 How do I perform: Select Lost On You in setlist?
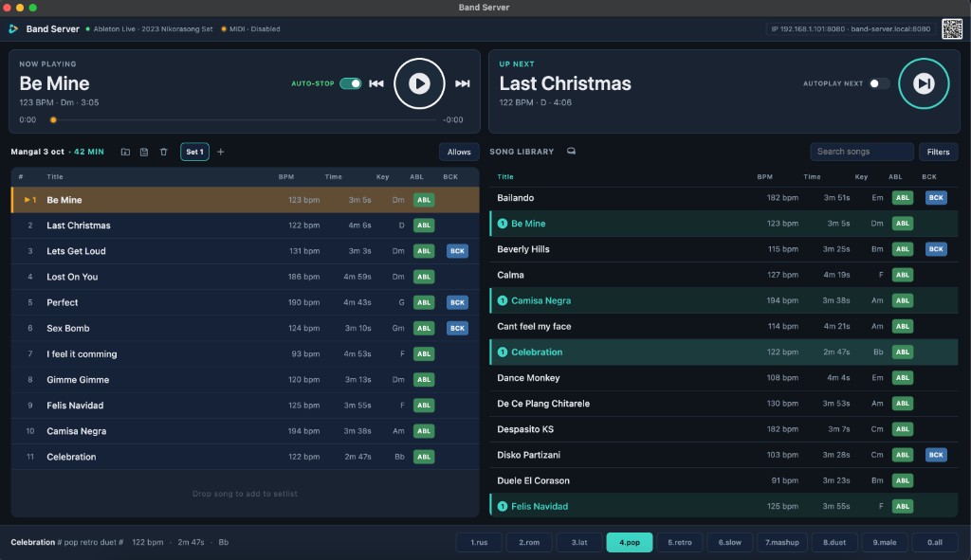coord(246,277)
